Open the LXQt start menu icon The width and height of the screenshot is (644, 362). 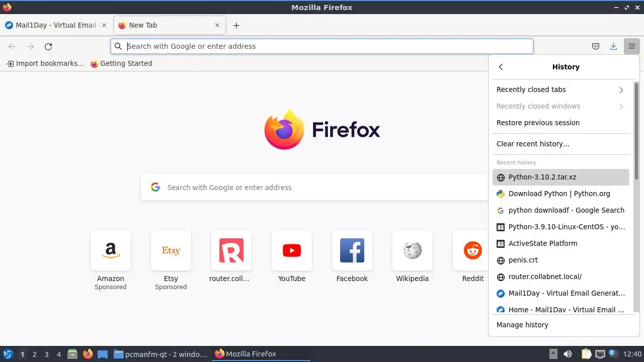(8, 354)
